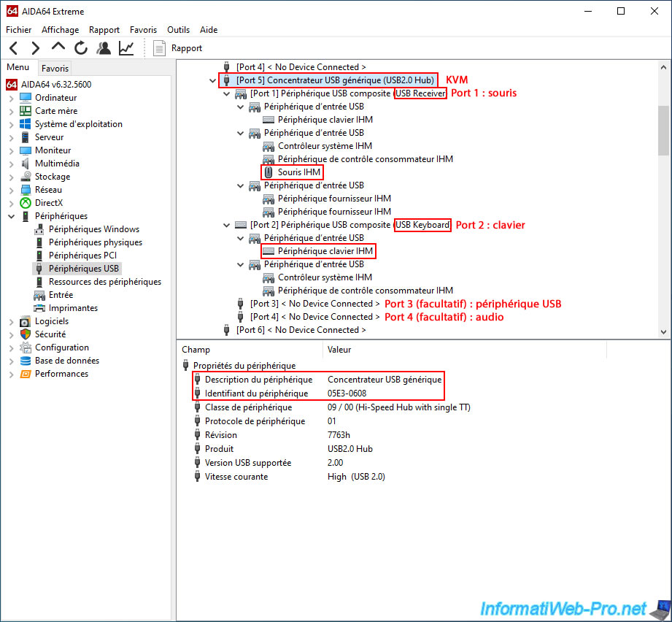Image resolution: width=672 pixels, height=622 pixels.
Task: Select Périphériques USB in left sidebar
Action: coord(83,269)
